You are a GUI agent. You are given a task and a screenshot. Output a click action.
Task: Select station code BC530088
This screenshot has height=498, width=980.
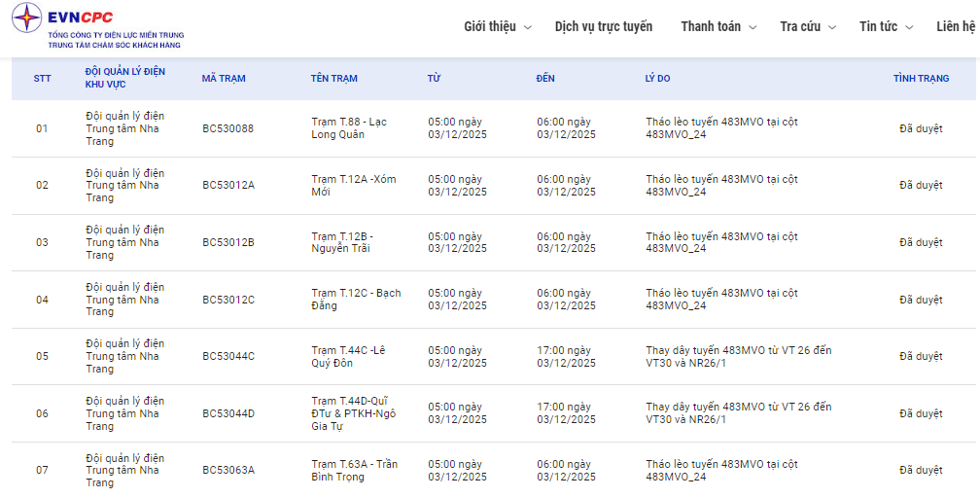tap(227, 128)
